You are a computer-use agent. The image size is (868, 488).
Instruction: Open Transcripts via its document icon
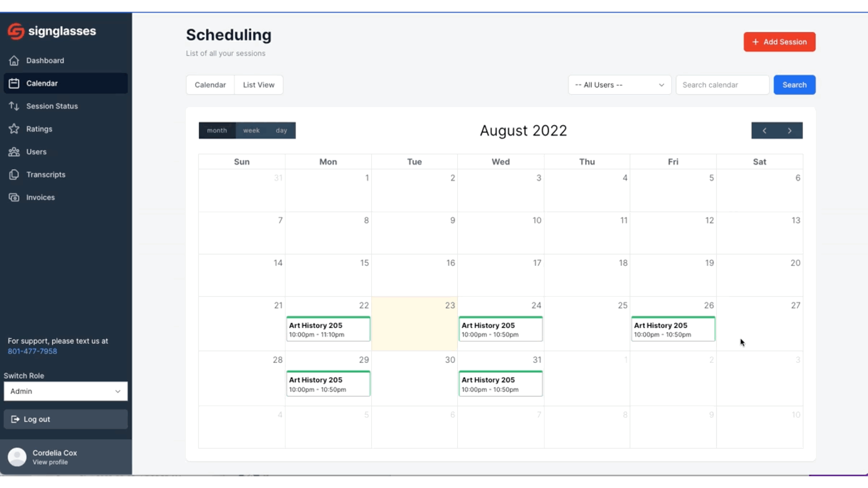14,174
